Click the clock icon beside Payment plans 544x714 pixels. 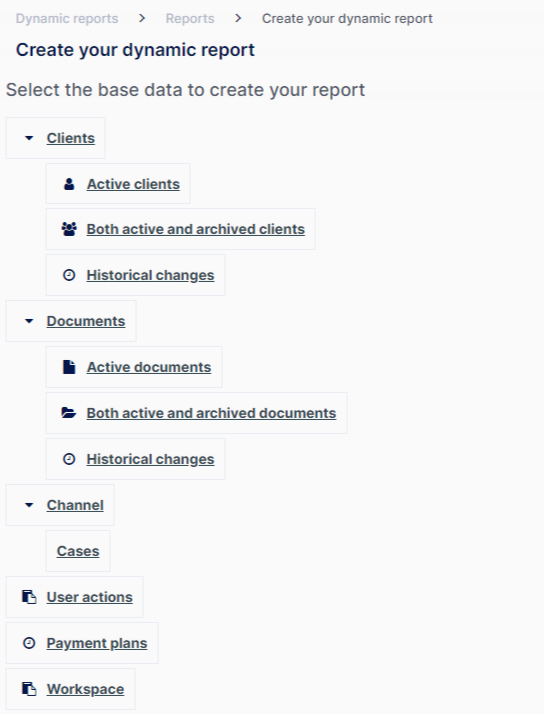pos(29,643)
